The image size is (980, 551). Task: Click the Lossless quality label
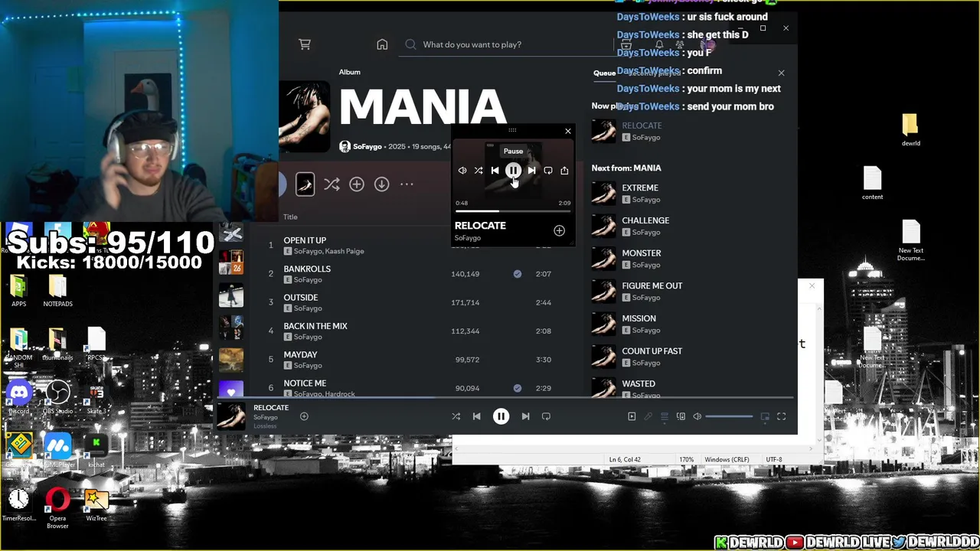[264, 425]
